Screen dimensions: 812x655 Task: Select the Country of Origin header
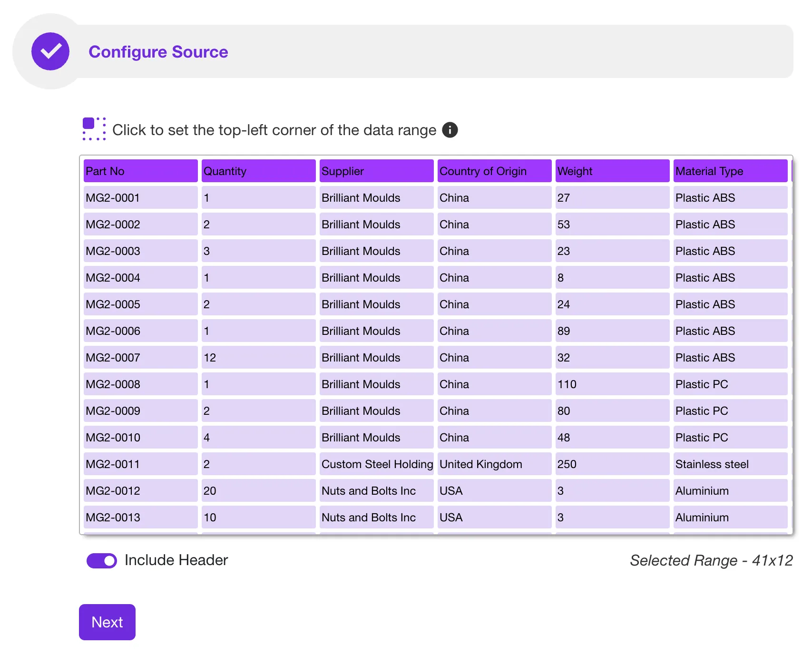[x=494, y=171]
